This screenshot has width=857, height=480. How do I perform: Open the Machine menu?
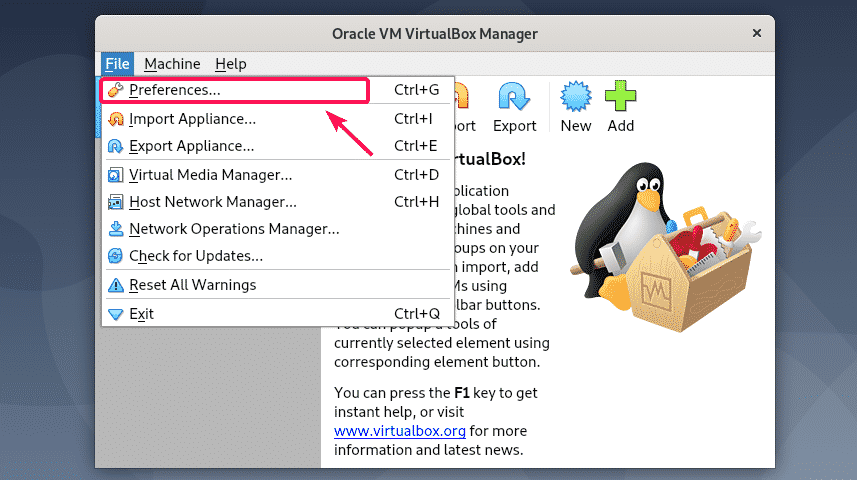(172, 64)
